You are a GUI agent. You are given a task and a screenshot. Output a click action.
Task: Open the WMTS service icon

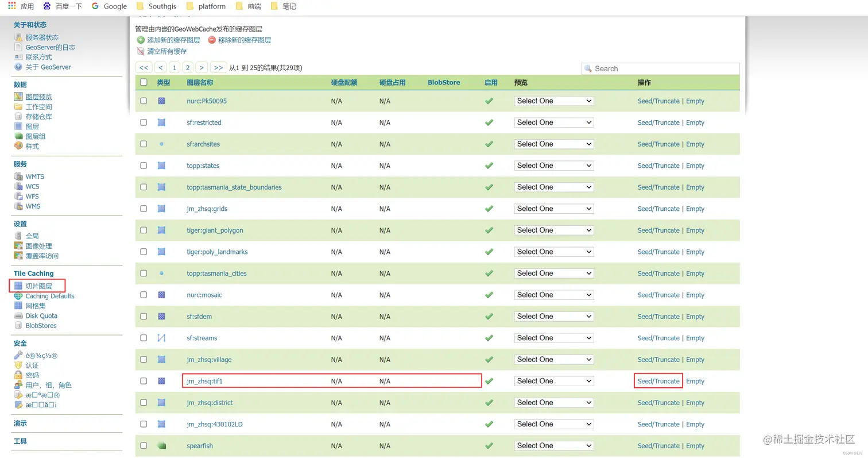[x=18, y=176]
